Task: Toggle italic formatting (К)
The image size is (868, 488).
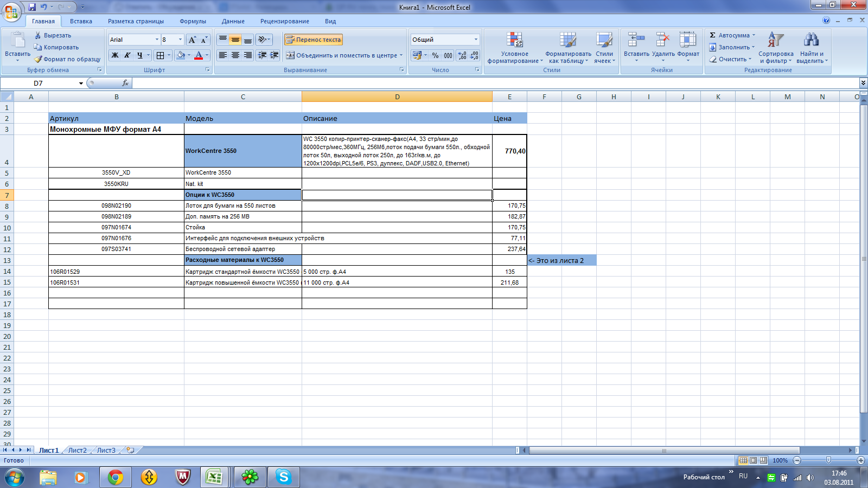Action: coord(127,55)
